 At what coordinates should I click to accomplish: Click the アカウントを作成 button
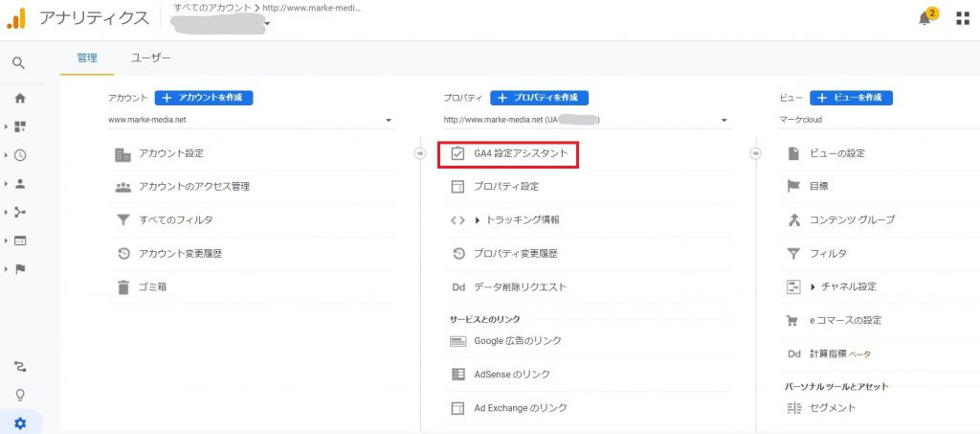click(204, 98)
